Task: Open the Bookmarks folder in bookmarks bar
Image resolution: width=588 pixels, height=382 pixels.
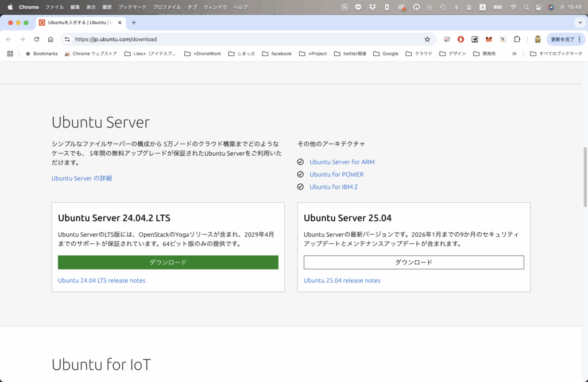Action: pos(41,53)
